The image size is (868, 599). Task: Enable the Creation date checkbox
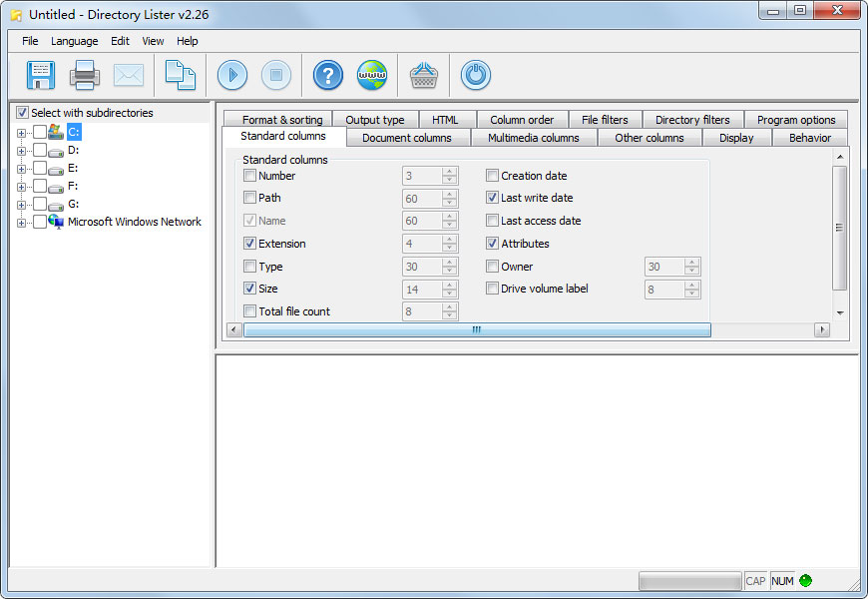pos(492,176)
